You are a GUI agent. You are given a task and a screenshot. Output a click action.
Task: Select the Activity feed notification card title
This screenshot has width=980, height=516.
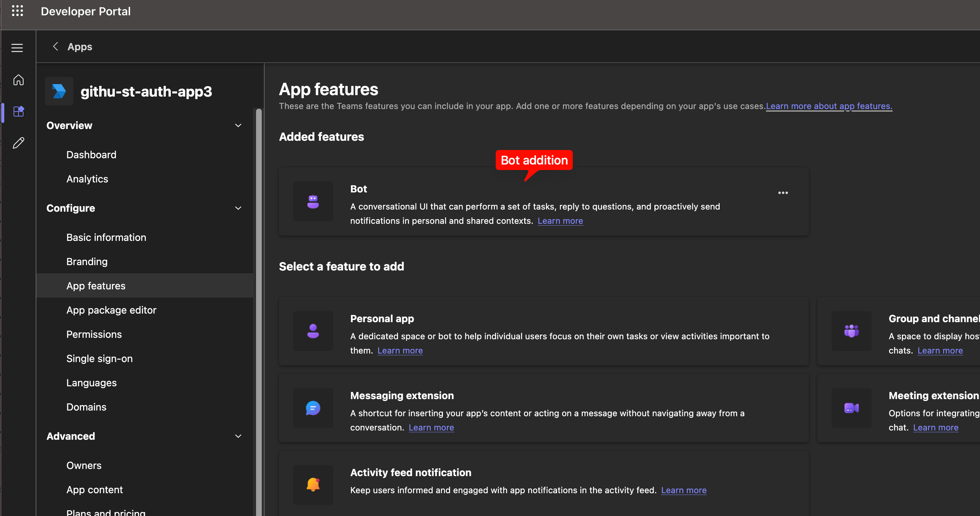[410, 472]
